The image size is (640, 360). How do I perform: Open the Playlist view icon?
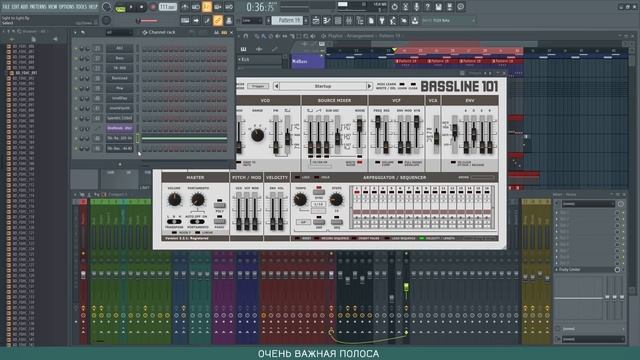click(316, 20)
